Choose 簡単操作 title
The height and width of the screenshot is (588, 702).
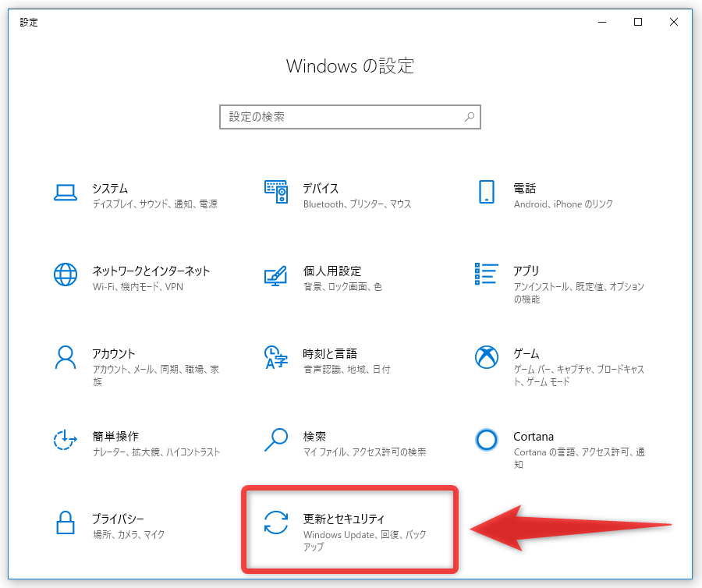[115, 436]
